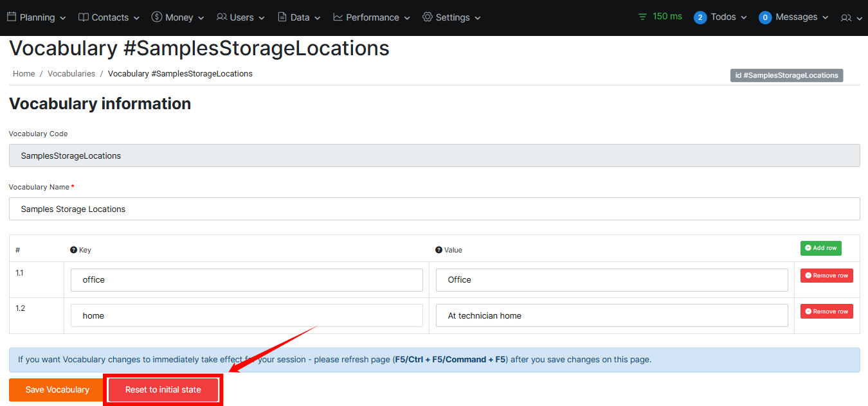Image resolution: width=868 pixels, height=406 pixels.
Task: Click the Money dollar icon
Action: click(x=157, y=17)
